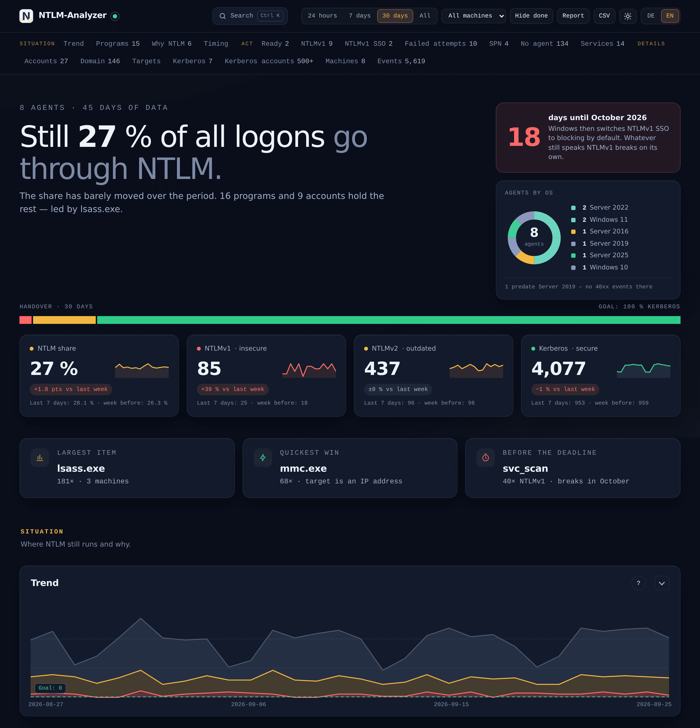
Task: Click 2026-09-06 axis date label
Action: (x=248, y=705)
